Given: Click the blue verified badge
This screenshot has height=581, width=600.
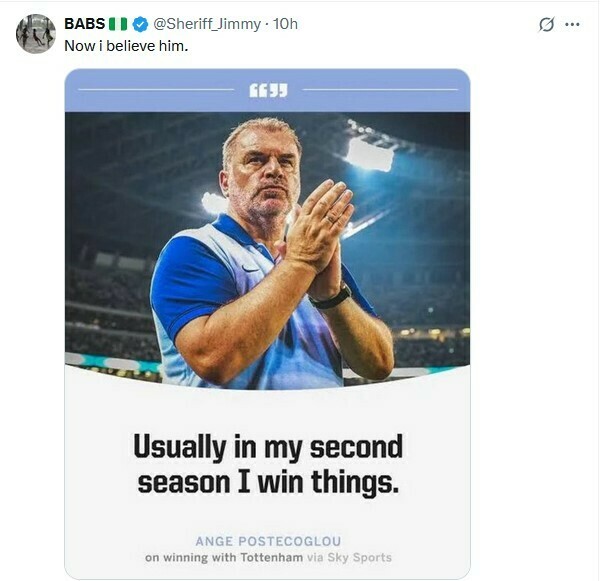Looking at the screenshot, I should pyautogui.click(x=141, y=23).
